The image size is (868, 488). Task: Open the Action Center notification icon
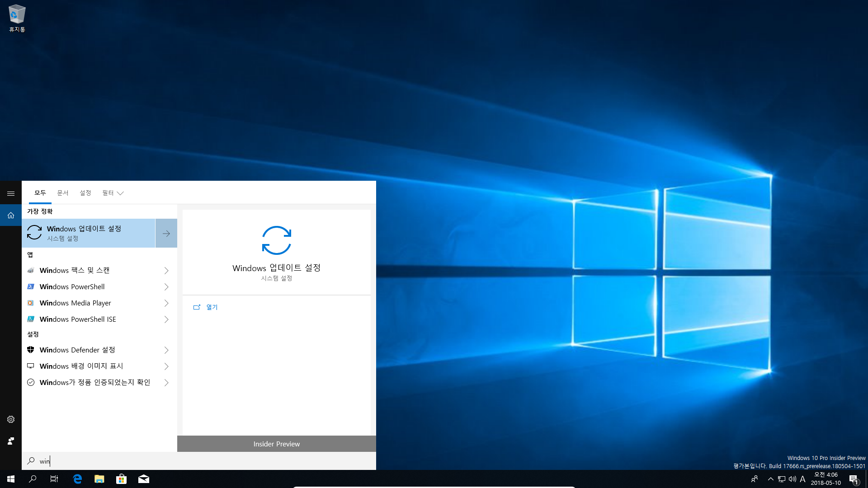[854, 479]
